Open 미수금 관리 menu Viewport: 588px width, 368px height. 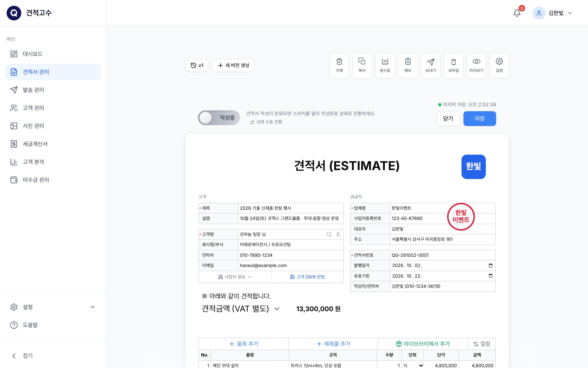53,180
